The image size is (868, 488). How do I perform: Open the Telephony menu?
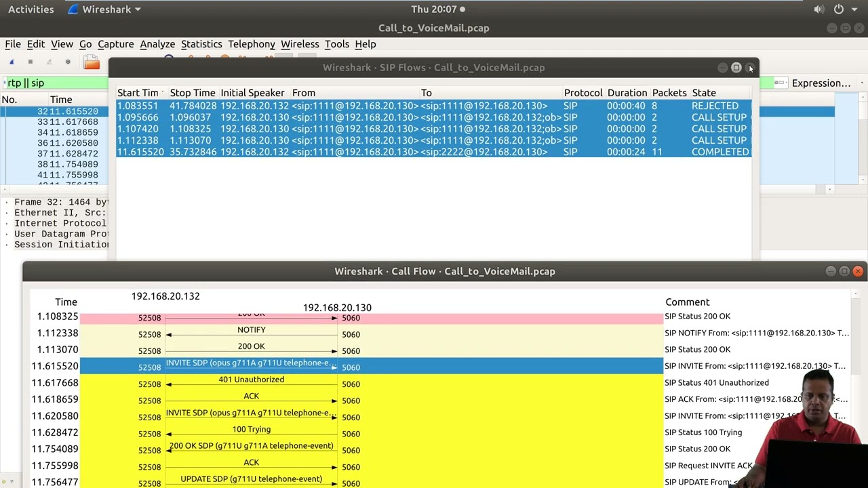coord(252,44)
